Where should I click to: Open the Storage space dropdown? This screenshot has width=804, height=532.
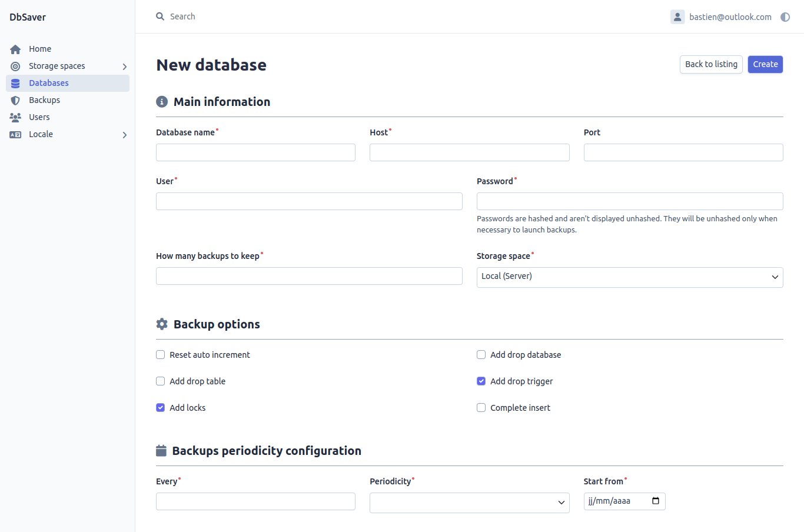629,277
